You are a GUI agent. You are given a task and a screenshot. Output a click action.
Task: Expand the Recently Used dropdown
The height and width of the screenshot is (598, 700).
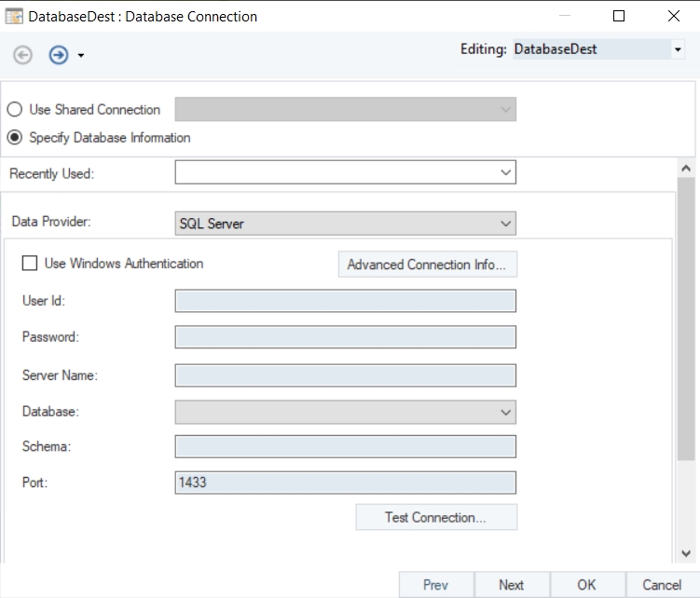click(505, 172)
